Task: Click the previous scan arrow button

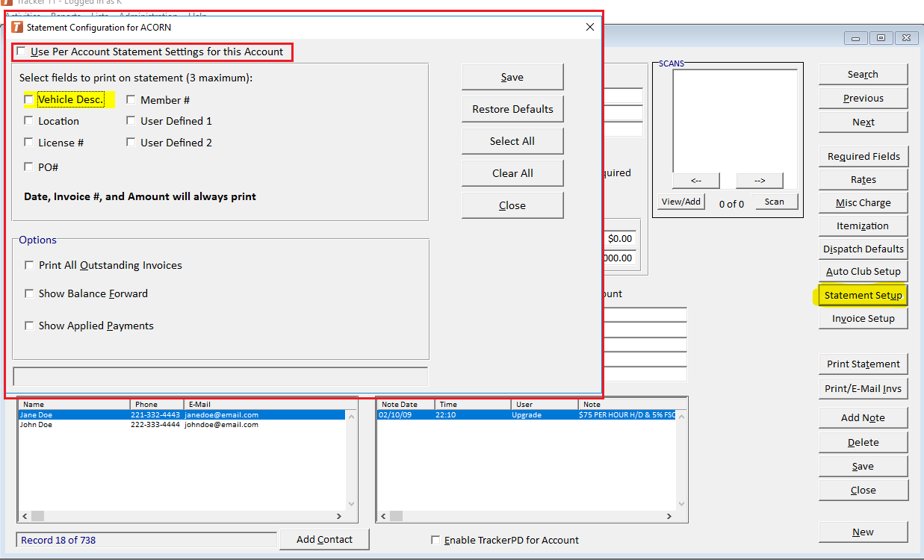Action: (695, 181)
